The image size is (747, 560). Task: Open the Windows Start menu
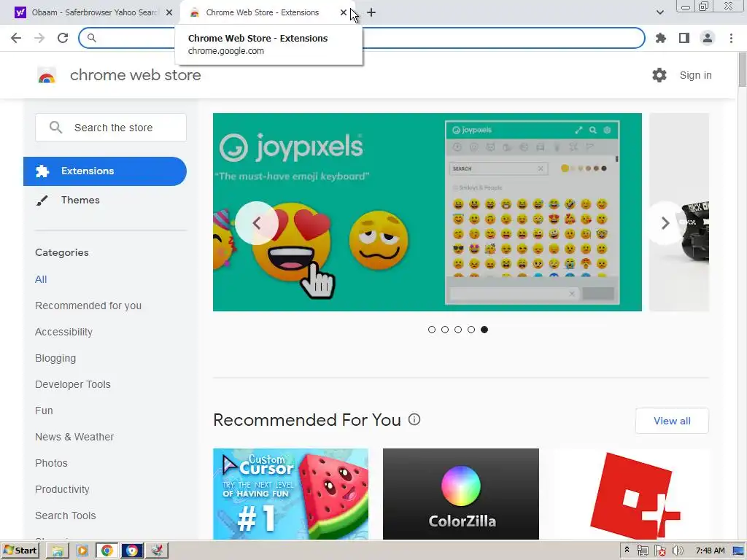click(x=20, y=551)
